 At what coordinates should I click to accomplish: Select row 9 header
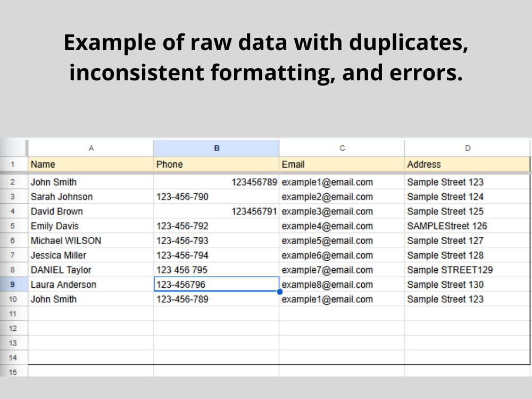tap(14, 284)
